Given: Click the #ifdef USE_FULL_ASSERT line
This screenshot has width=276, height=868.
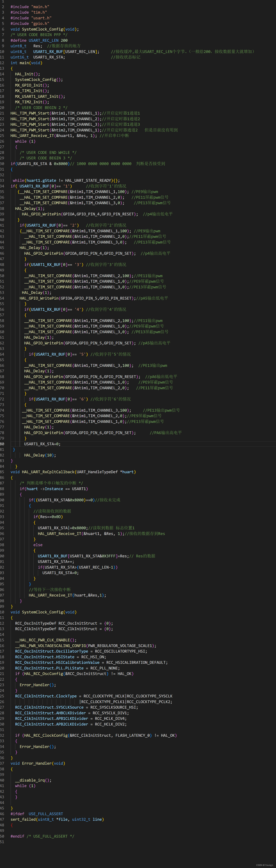Looking at the screenshot, I should pyautogui.click(x=37, y=814).
